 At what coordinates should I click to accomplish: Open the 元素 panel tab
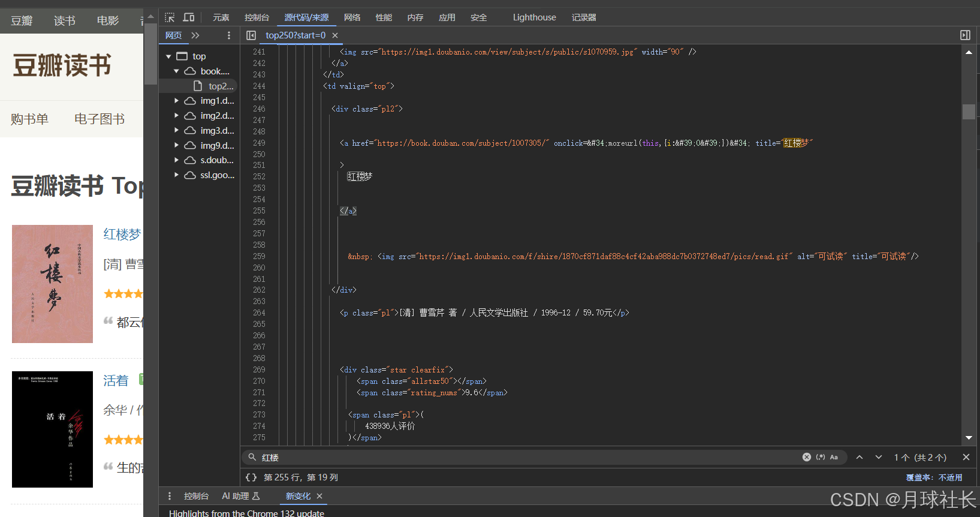point(221,17)
